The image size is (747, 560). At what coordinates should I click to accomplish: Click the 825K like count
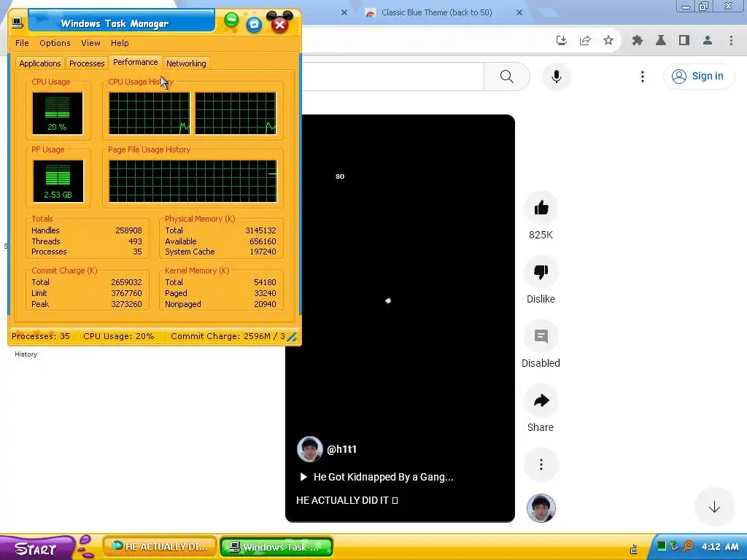pos(541,235)
